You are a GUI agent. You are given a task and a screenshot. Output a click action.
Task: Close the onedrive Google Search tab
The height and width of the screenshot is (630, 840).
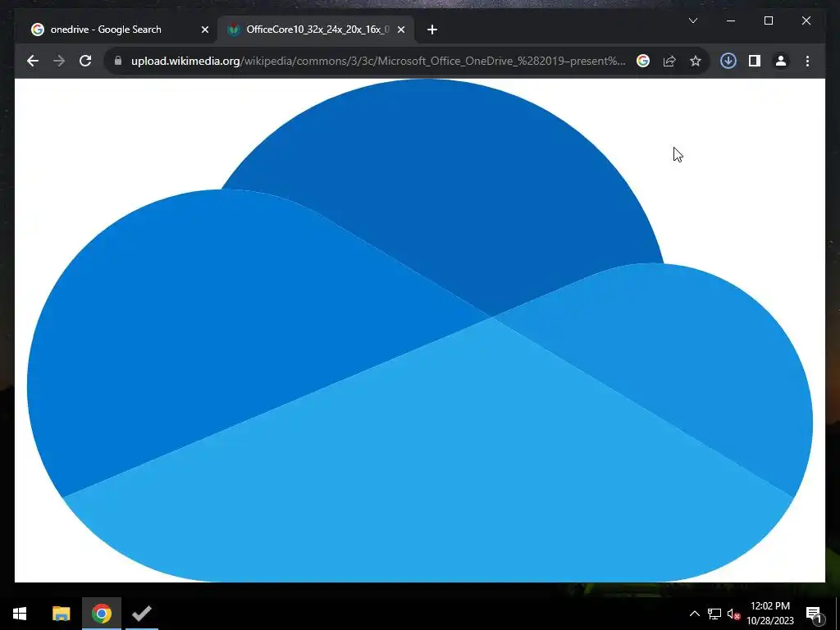[204, 30]
